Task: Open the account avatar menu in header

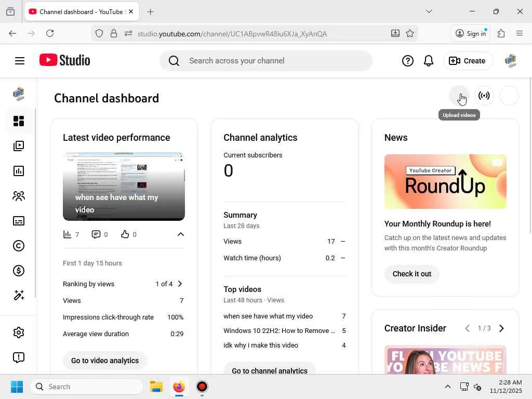Action: [x=510, y=61]
